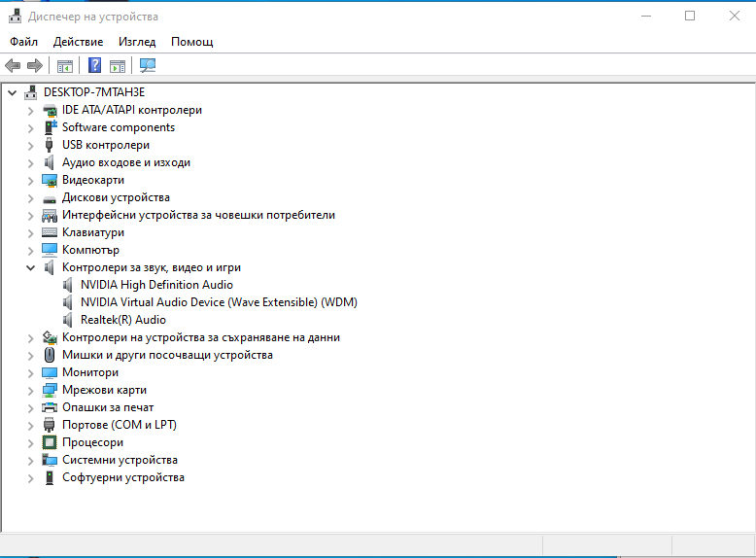The height and width of the screenshot is (558, 756).
Task: Collapse the DESKTOP-7MTAH3E root node
Action: click(x=12, y=92)
